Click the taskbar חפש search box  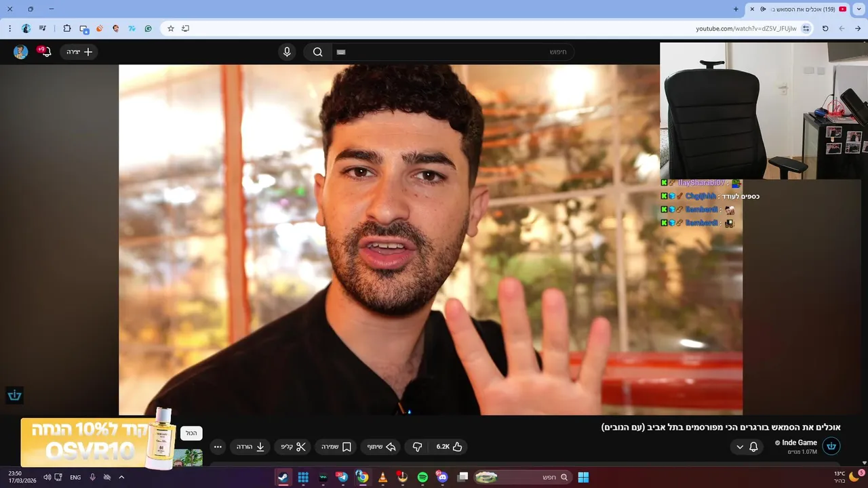(521, 477)
